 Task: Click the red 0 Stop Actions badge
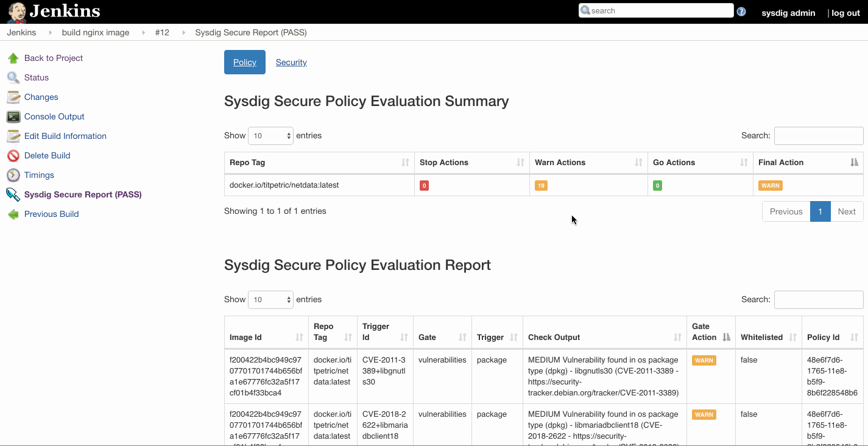click(x=425, y=186)
